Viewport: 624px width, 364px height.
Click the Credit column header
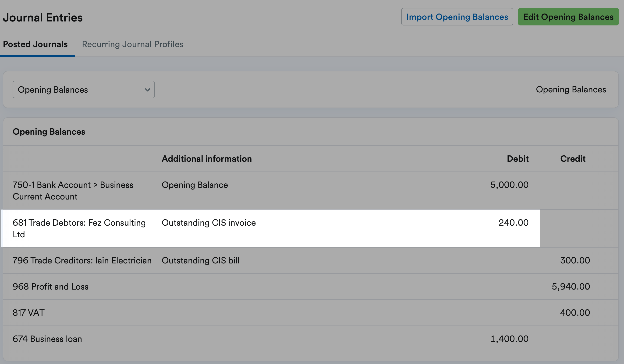coord(572,159)
